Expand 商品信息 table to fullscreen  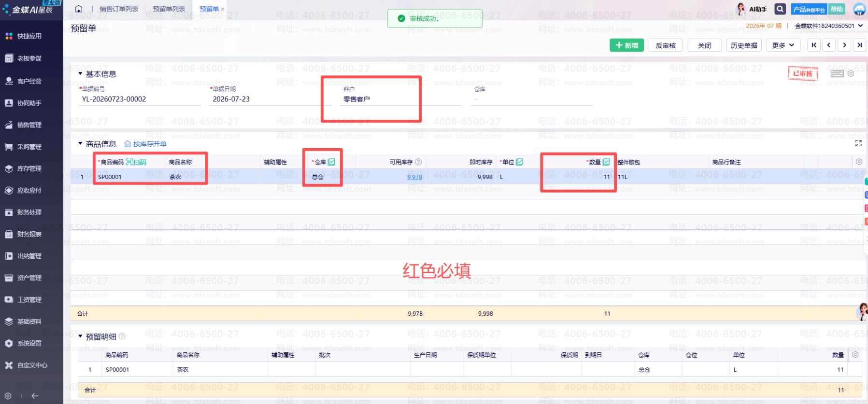[858, 143]
